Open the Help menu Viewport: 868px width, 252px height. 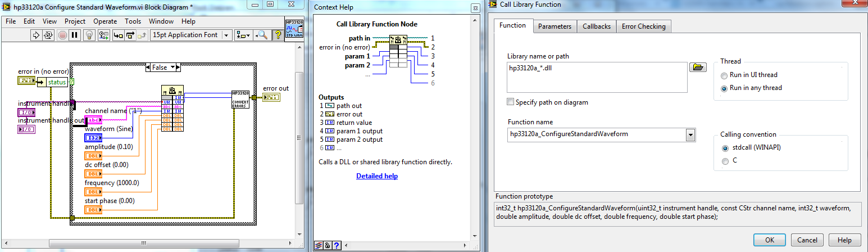(189, 21)
